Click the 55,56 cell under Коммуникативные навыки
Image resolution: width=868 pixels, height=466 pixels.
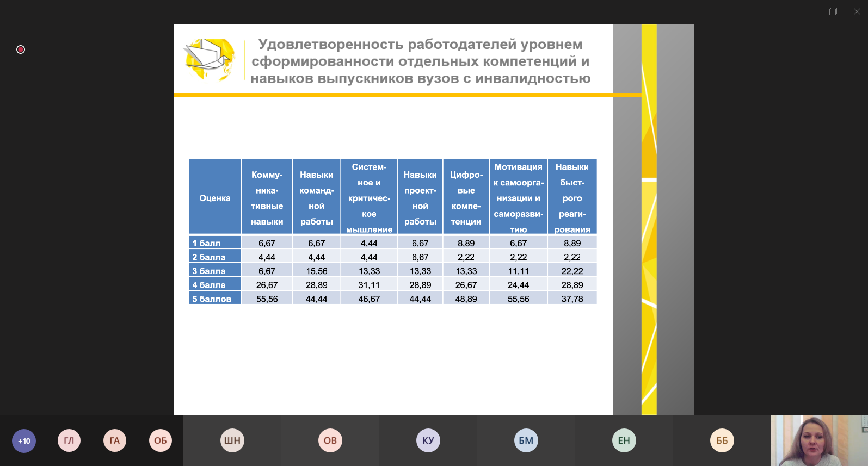(267, 299)
